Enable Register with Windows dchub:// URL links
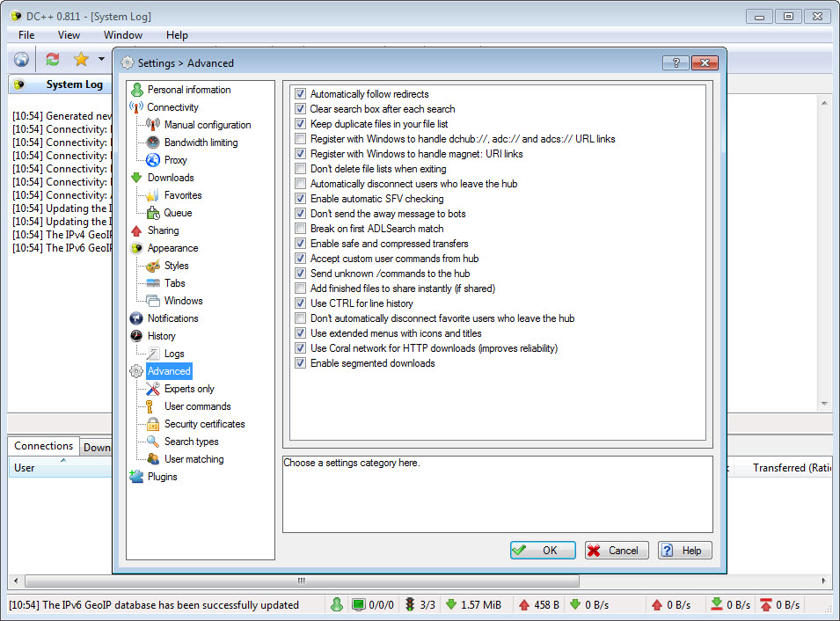The image size is (840, 621). click(301, 139)
